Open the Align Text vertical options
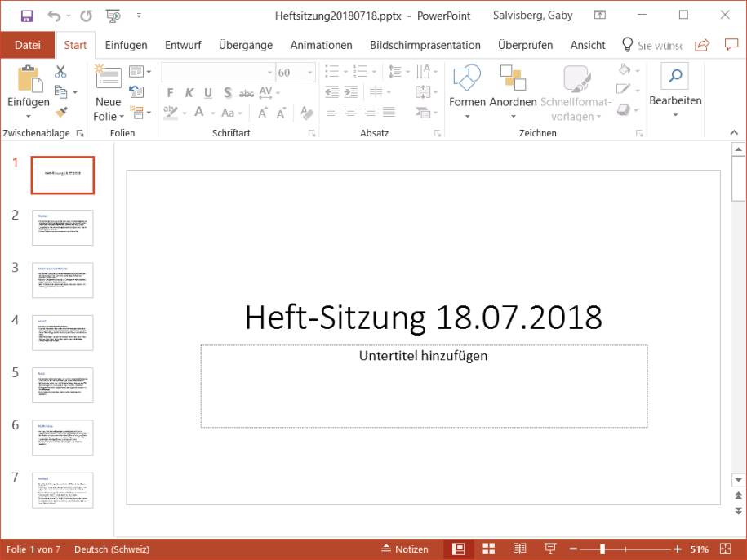This screenshot has height=560, width=747. tap(426, 91)
